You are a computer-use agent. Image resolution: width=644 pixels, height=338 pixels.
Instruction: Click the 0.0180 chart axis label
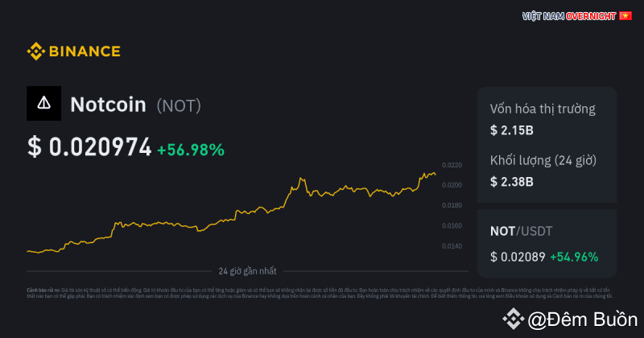tap(452, 205)
